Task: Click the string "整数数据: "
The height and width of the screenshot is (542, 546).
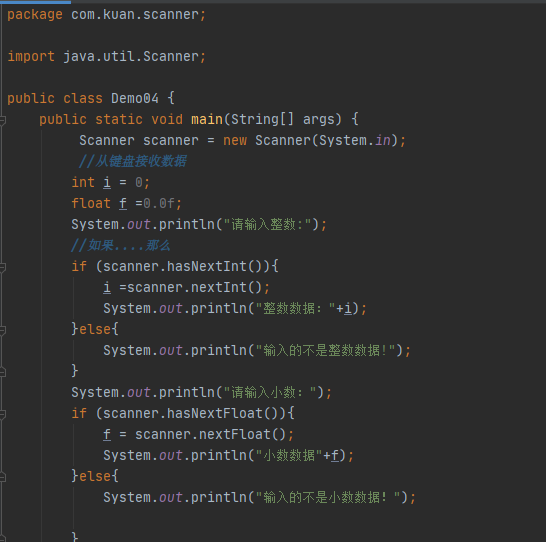Action: point(295,308)
